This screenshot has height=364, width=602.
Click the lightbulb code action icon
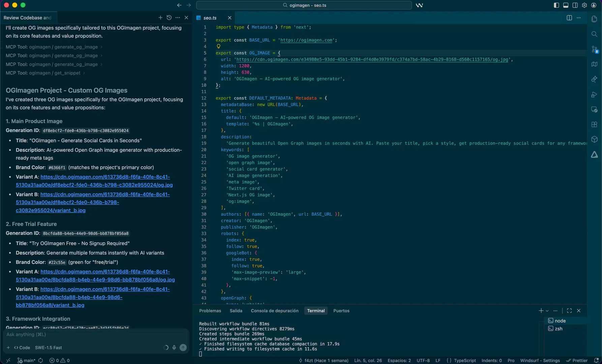point(218,47)
